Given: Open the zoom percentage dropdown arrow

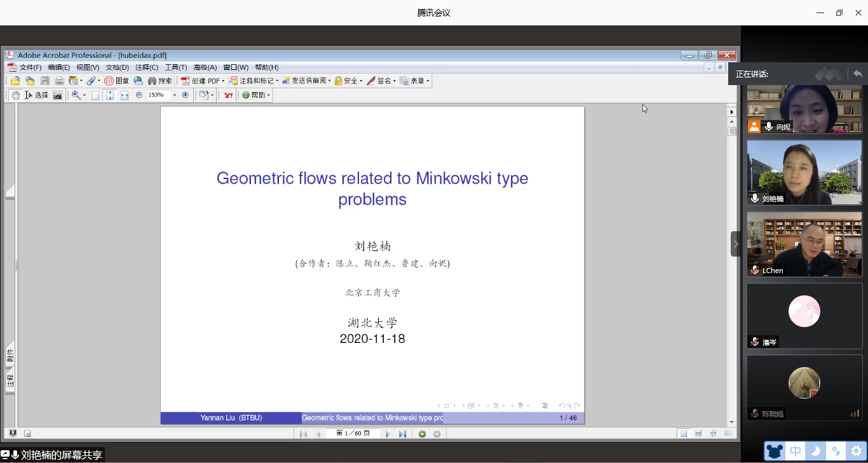Looking at the screenshot, I should click(175, 95).
